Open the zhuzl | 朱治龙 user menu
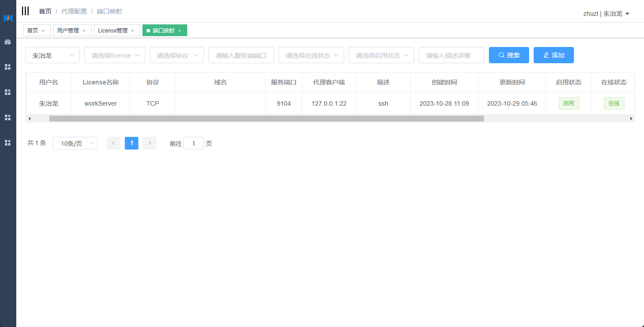This screenshot has height=327, width=644. (x=606, y=14)
